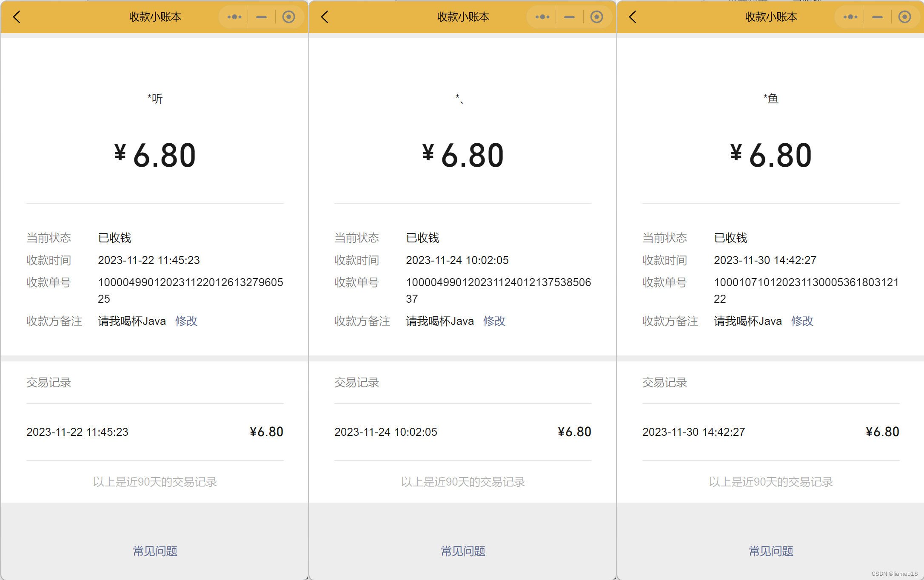Screen dimensions: 924x580
Task: Click 修改 link for *鱼 payment remark
Action: tap(802, 321)
